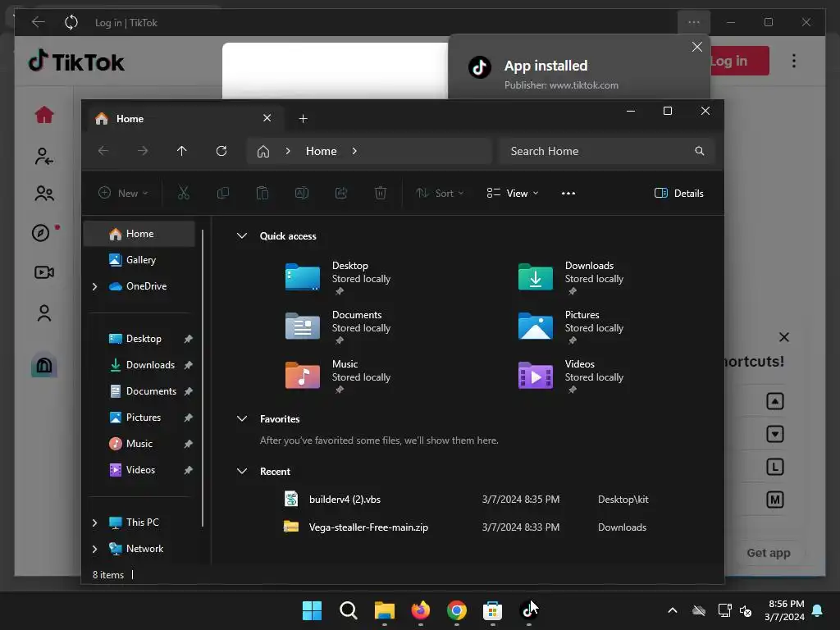Expand the Network tree node
840x630 pixels.
(x=95, y=549)
